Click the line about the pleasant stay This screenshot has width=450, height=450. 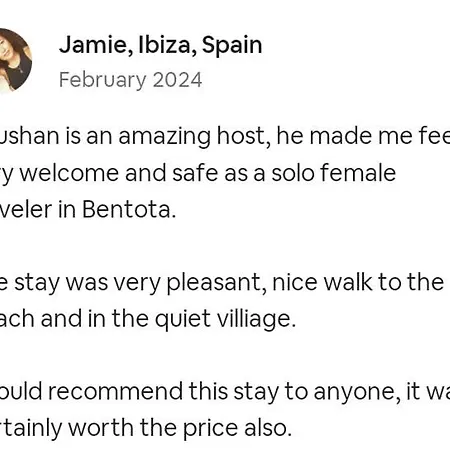pos(222,283)
